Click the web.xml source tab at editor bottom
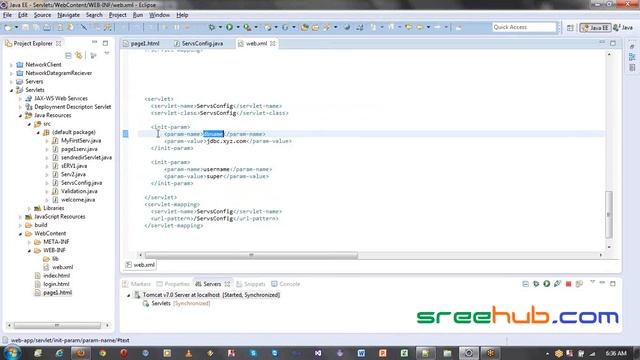 (x=140, y=265)
